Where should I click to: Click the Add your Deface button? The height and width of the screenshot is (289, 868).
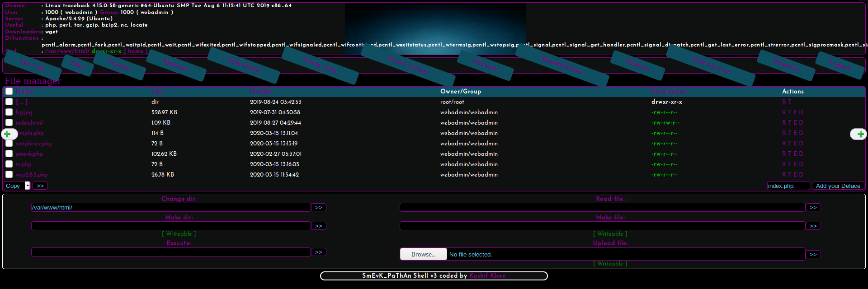coord(838,186)
